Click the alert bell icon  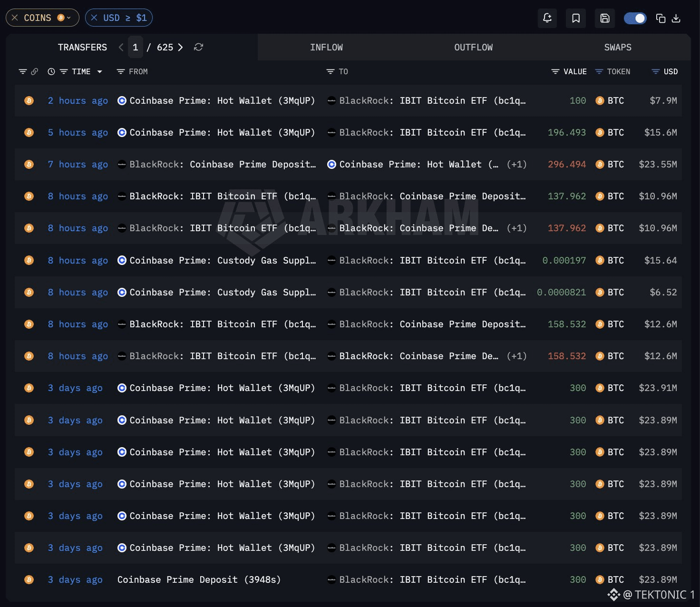coord(547,18)
